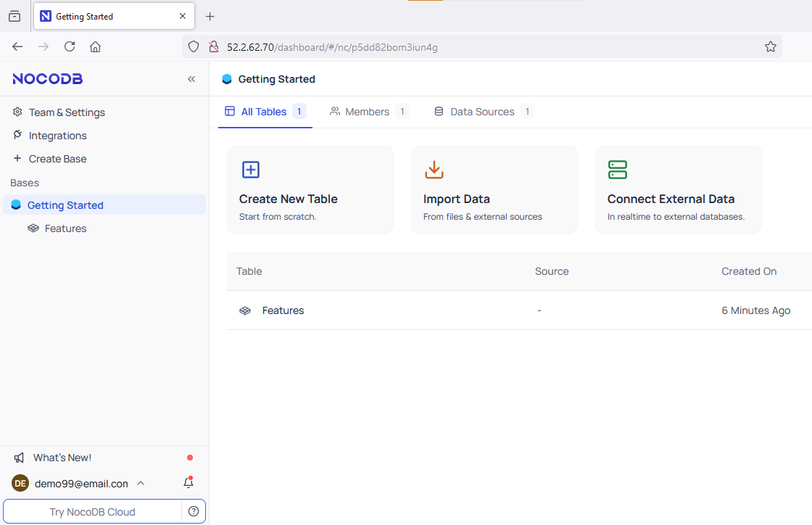The image size is (812, 525).
Task: Click the Getting Started page title
Action: point(276,79)
